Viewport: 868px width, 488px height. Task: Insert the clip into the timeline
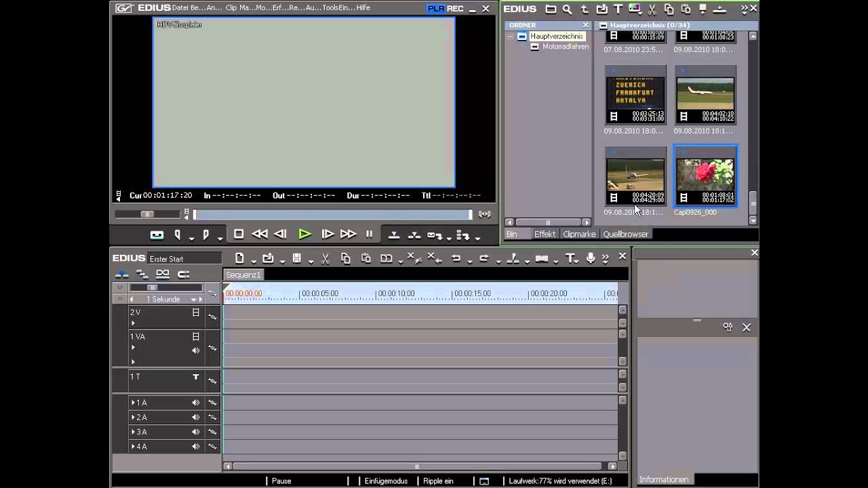tap(393, 235)
